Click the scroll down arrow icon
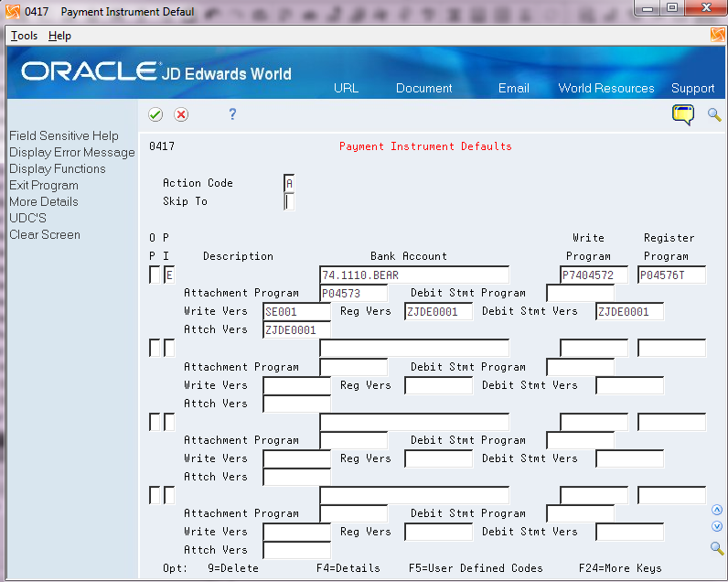This screenshot has height=582, width=728. [x=717, y=526]
